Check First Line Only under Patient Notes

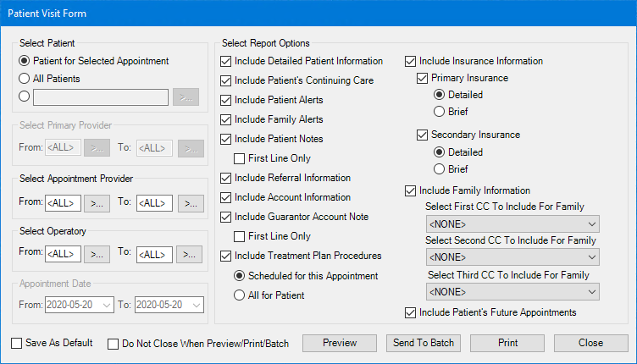240,158
